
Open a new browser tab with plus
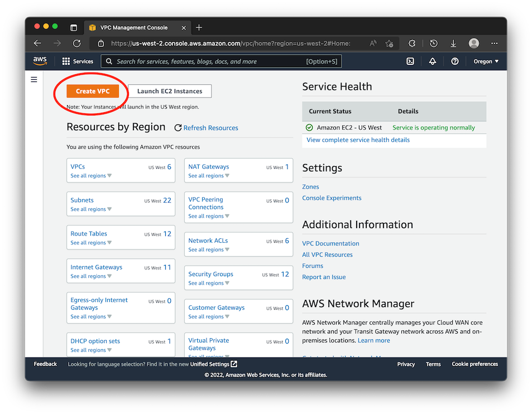point(199,27)
